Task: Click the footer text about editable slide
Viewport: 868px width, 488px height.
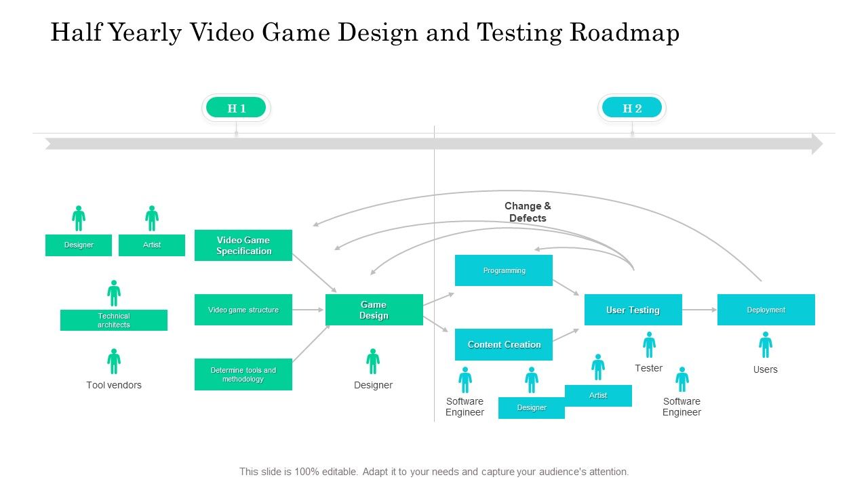Action: pyautogui.click(x=434, y=472)
